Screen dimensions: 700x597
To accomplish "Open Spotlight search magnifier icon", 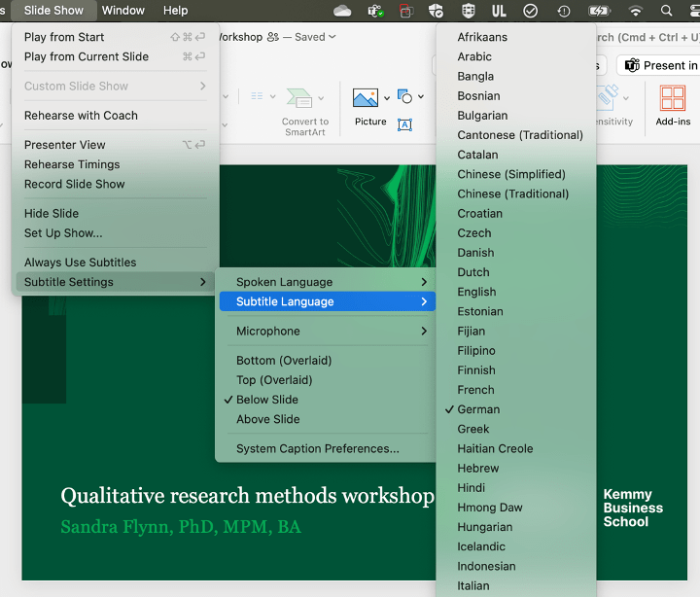I will [x=666, y=11].
